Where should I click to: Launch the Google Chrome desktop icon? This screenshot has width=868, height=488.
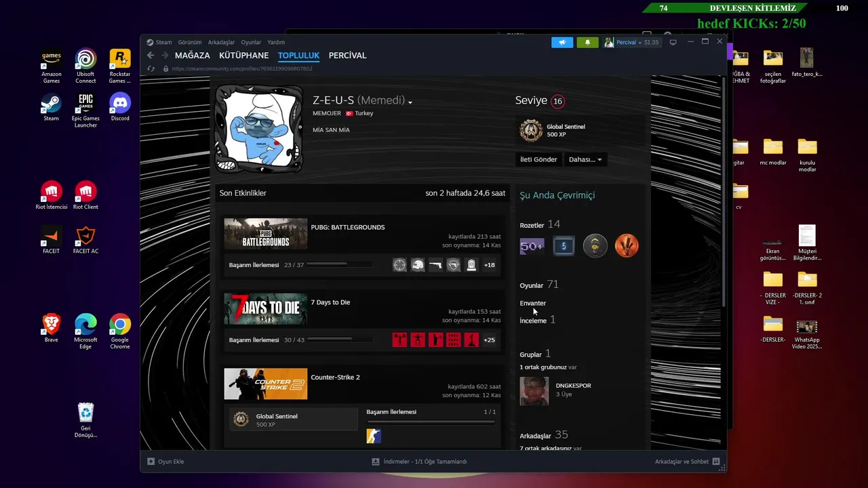(120, 332)
